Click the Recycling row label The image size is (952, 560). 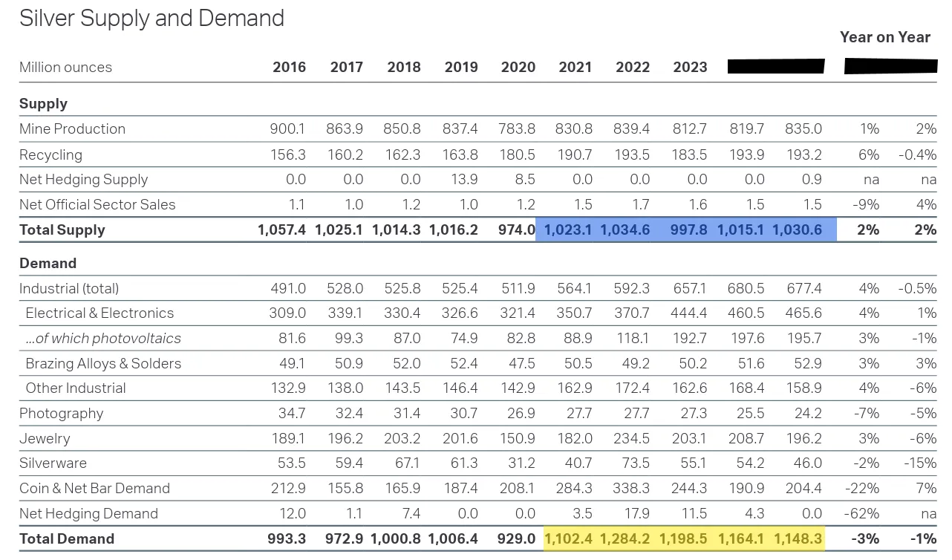[x=50, y=154]
